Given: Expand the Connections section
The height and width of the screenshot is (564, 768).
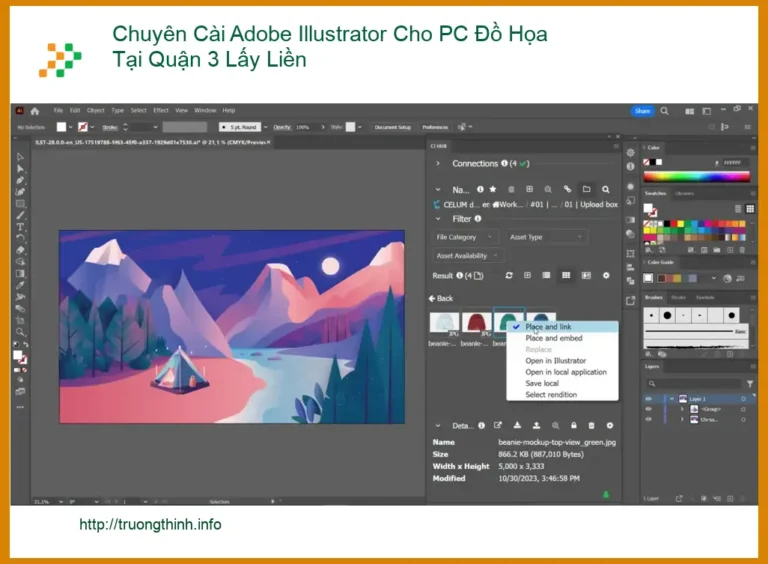Looking at the screenshot, I should coord(438,164).
